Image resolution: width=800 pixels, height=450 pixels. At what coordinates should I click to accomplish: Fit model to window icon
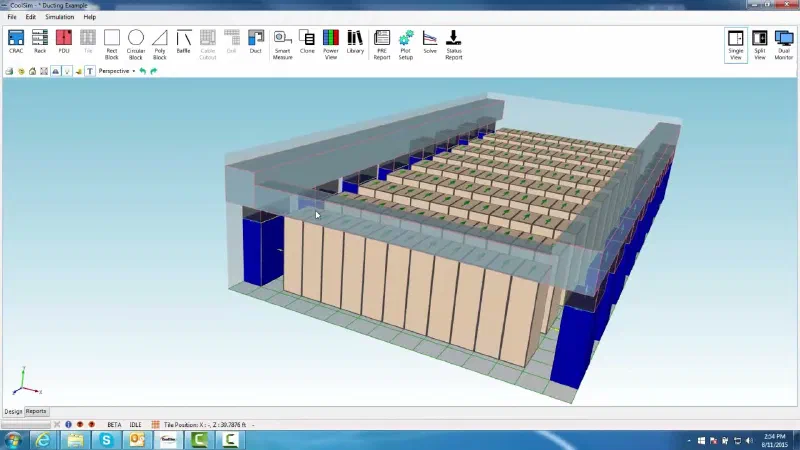pyautogui.click(x=44, y=71)
